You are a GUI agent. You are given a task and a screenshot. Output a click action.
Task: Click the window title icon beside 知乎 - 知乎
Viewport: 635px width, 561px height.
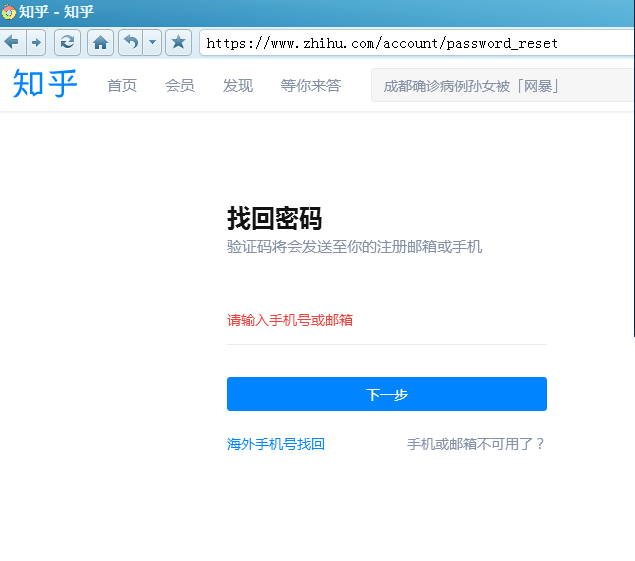9,12
